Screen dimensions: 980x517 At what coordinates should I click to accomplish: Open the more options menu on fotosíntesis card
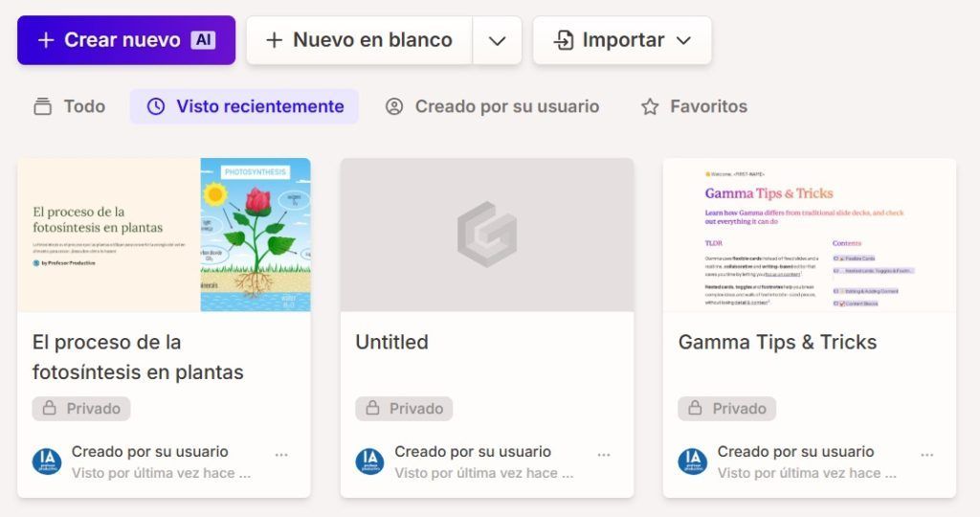tap(281, 455)
